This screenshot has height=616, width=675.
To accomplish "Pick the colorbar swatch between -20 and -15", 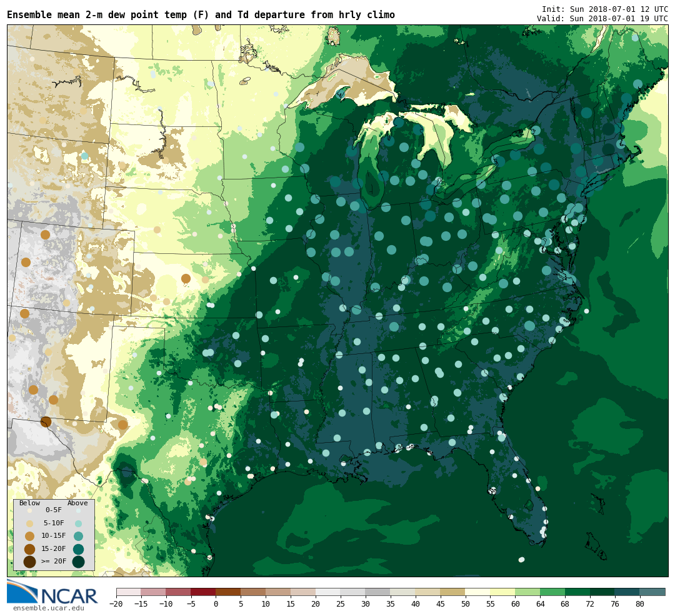I will [129, 592].
